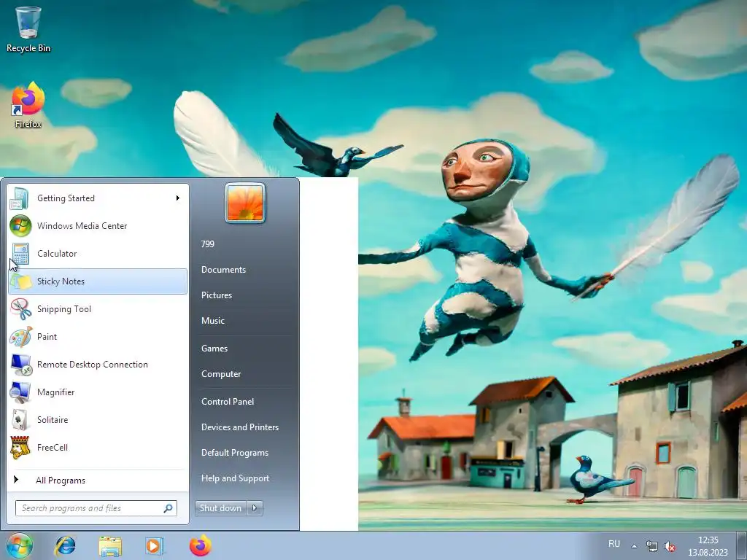Open Music library link
Image resolution: width=747 pixels, height=560 pixels.
click(x=212, y=321)
